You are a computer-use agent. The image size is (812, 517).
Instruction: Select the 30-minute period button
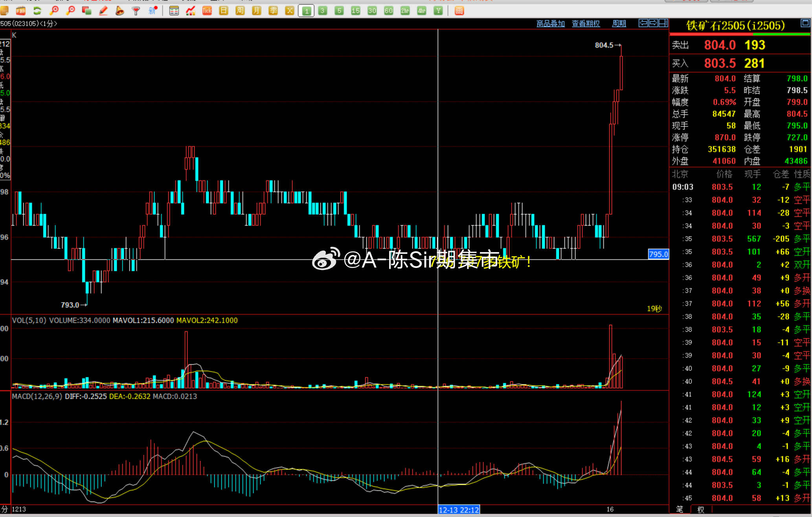(x=372, y=11)
